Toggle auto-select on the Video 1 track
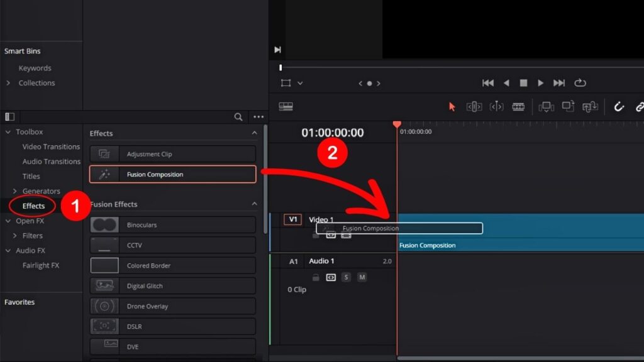644x362 pixels. pyautogui.click(x=331, y=236)
